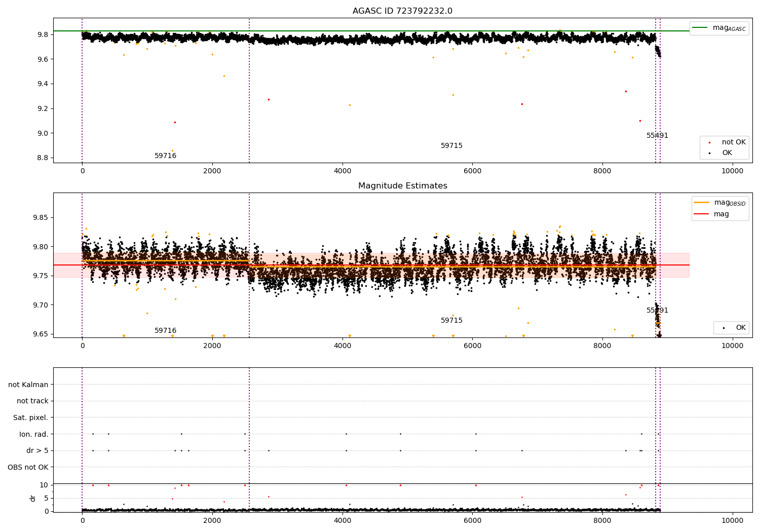The height and width of the screenshot is (532, 760).
Task: Select the "Sat. pixel." row label
Action: [x=31, y=418]
